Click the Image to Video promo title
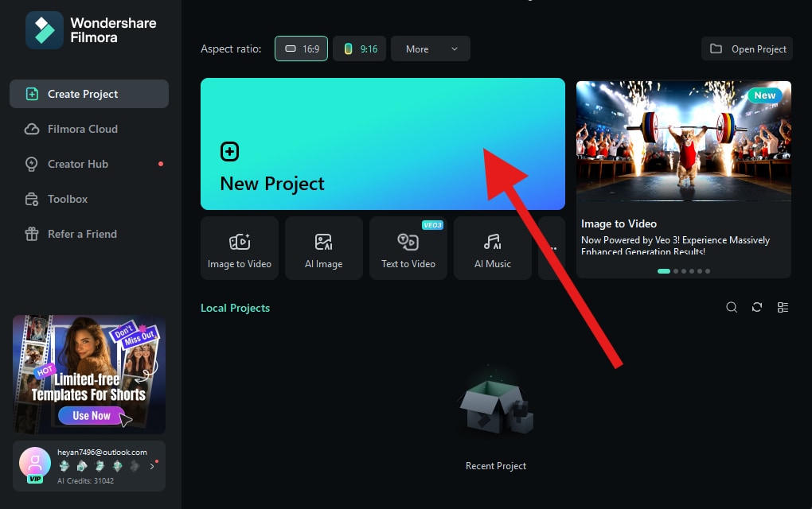The width and height of the screenshot is (812, 509). point(619,223)
